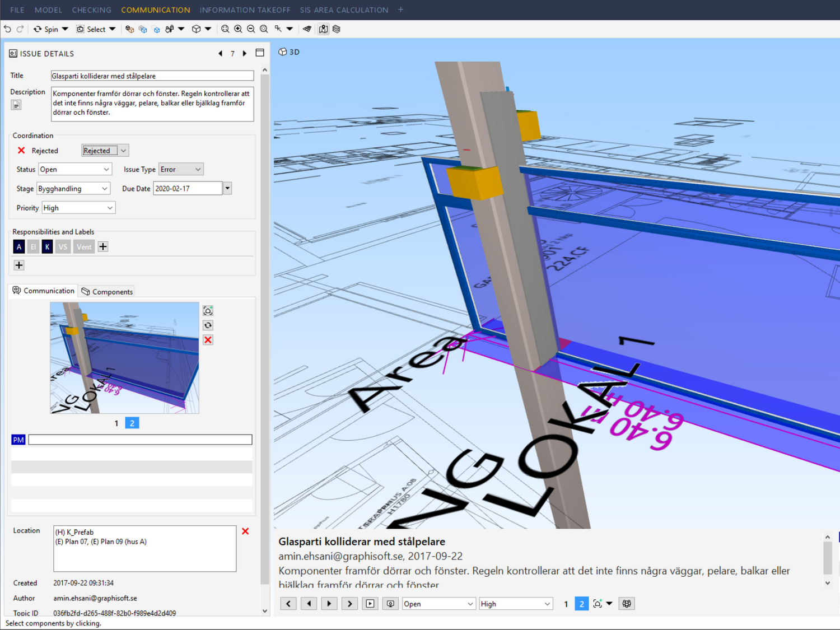Viewport: 840px width, 630px height.
Task: Click the camera snapshot icon beside the thumbnail
Action: pos(208,311)
